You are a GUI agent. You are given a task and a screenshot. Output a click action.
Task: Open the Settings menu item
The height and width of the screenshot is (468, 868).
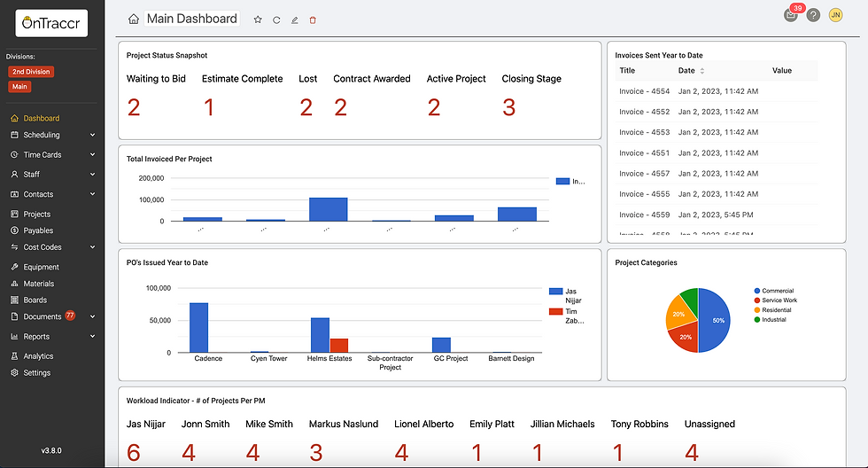[36, 373]
